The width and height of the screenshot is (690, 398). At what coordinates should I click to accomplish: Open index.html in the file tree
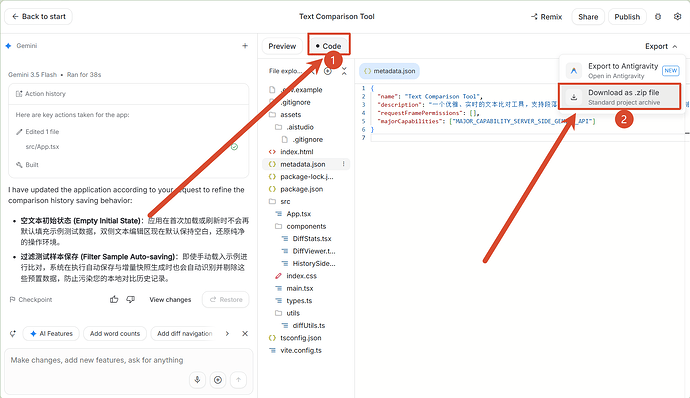(296, 152)
